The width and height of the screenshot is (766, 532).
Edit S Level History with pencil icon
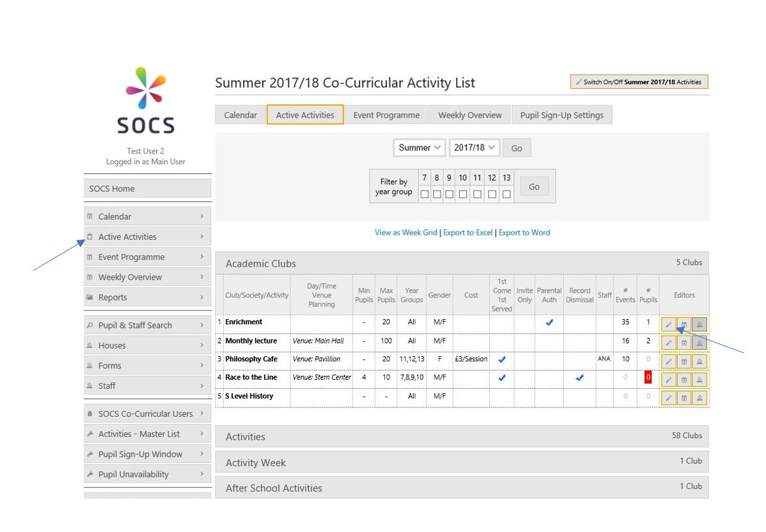[668, 398]
